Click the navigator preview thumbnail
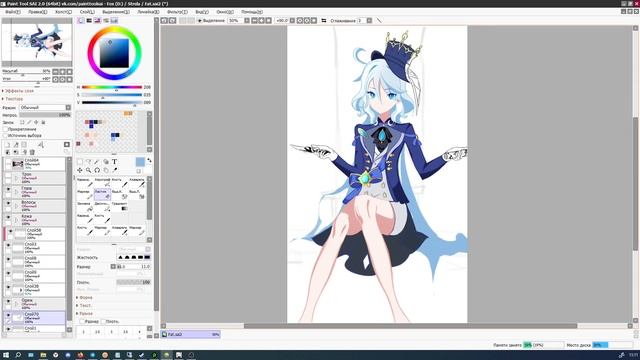 [37, 42]
